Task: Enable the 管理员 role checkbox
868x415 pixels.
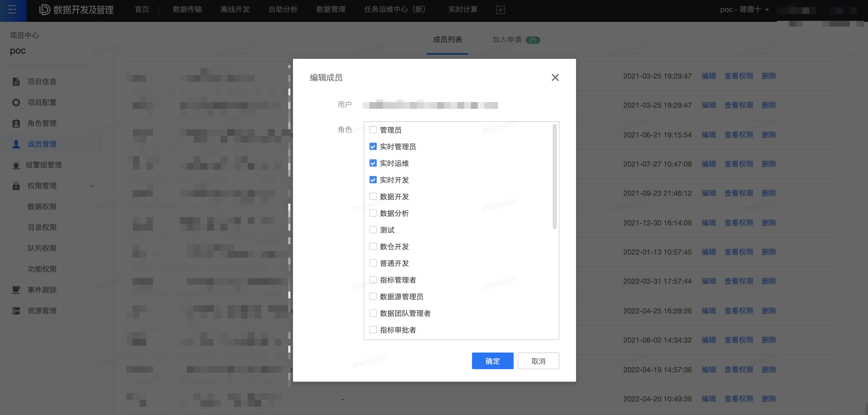Action: (x=373, y=129)
